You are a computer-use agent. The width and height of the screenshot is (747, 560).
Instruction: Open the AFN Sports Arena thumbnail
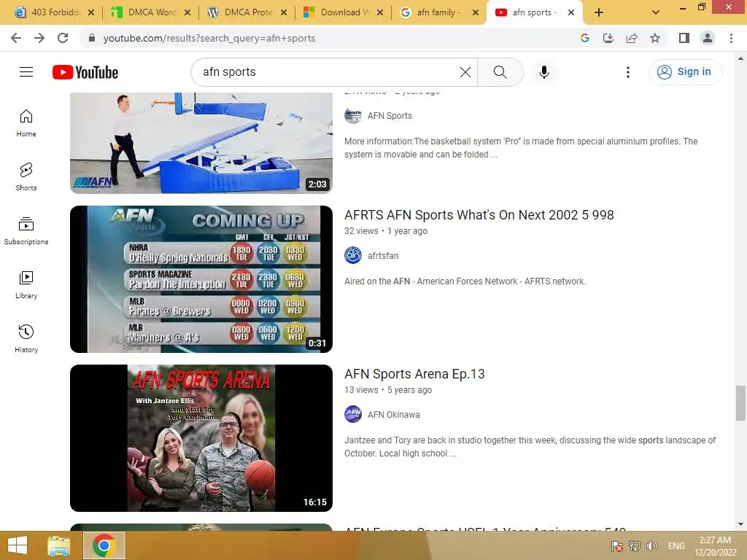click(x=201, y=438)
